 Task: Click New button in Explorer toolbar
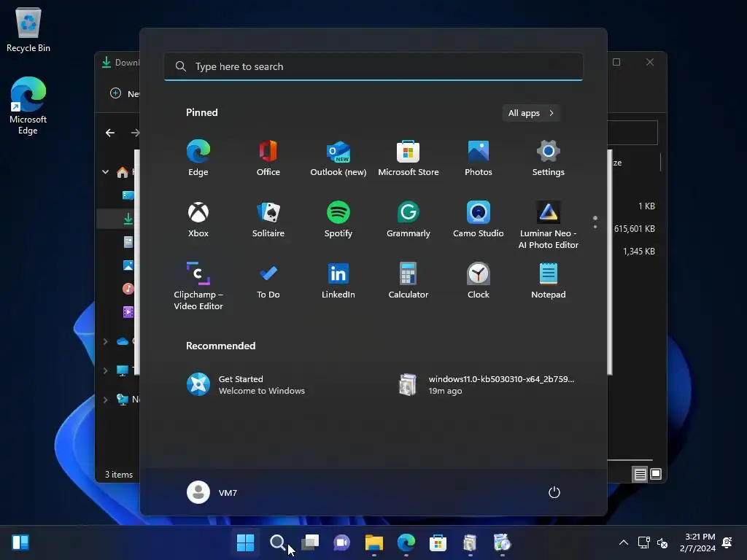pyautogui.click(x=124, y=93)
